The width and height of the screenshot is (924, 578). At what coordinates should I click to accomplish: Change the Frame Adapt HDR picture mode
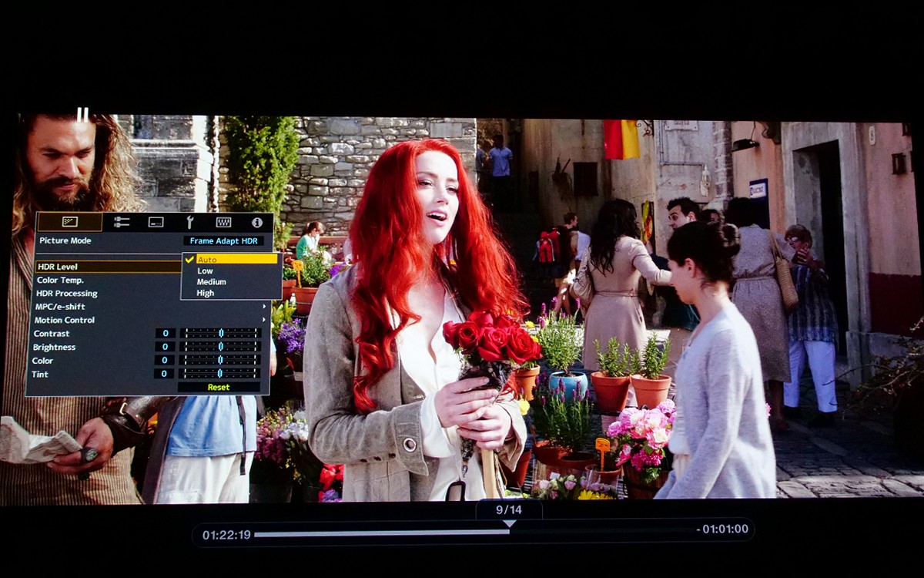click(x=223, y=240)
